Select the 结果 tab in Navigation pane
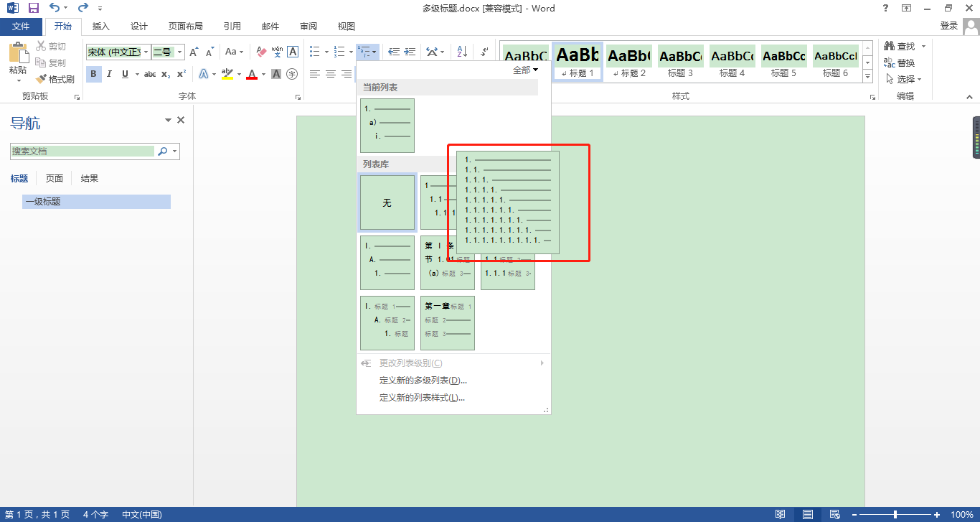Image resolution: width=980 pixels, height=522 pixels. click(x=90, y=179)
